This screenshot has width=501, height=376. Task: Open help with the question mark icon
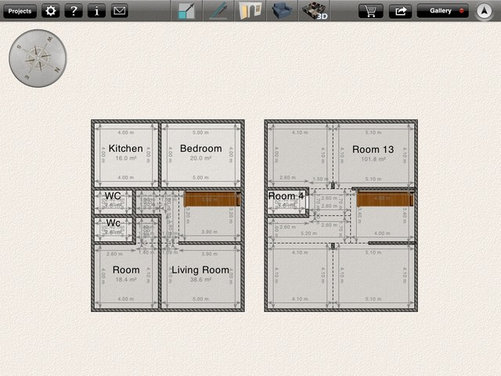(74, 11)
